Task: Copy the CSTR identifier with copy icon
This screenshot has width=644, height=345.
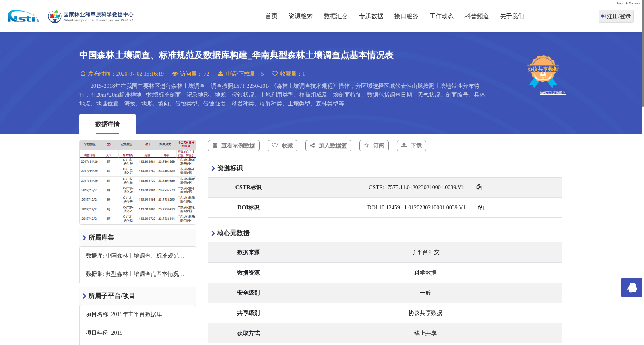Action: [x=479, y=187]
